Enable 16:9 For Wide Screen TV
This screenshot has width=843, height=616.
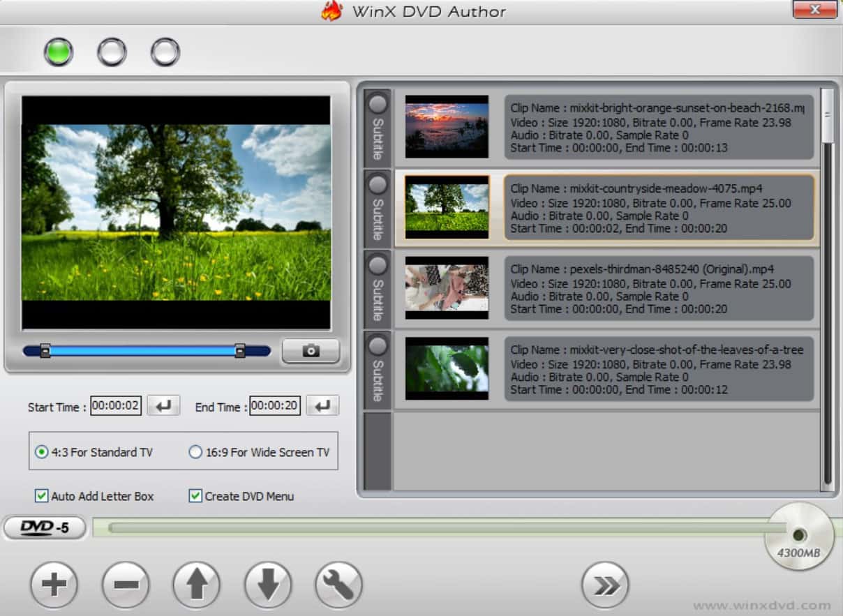pyautogui.click(x=196, y=453)
